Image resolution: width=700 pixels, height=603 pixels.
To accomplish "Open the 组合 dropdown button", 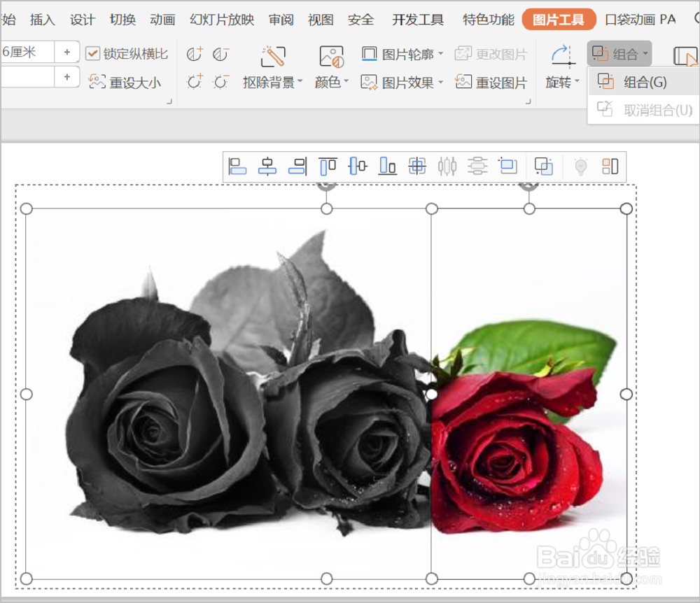I will 619,54.
